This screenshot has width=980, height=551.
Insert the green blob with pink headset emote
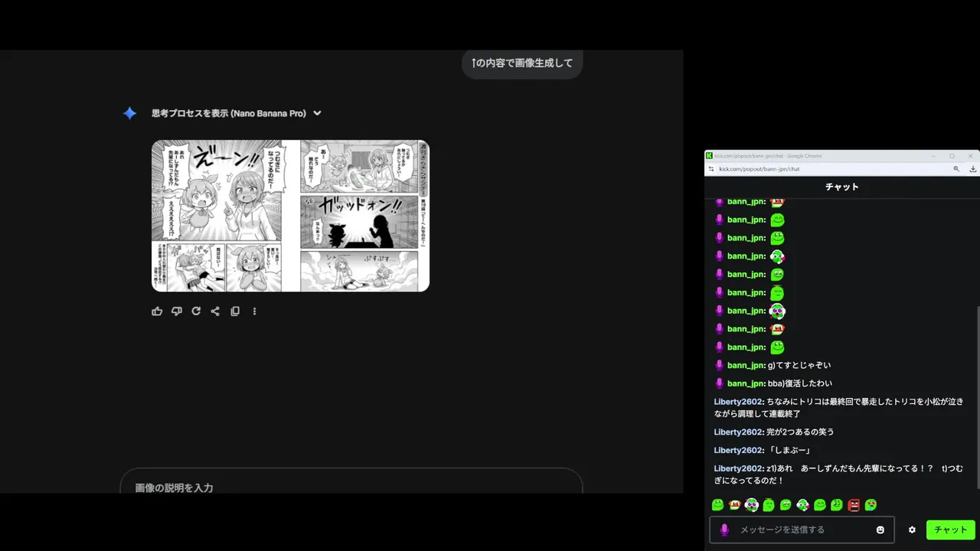click(x=802, y=505)
